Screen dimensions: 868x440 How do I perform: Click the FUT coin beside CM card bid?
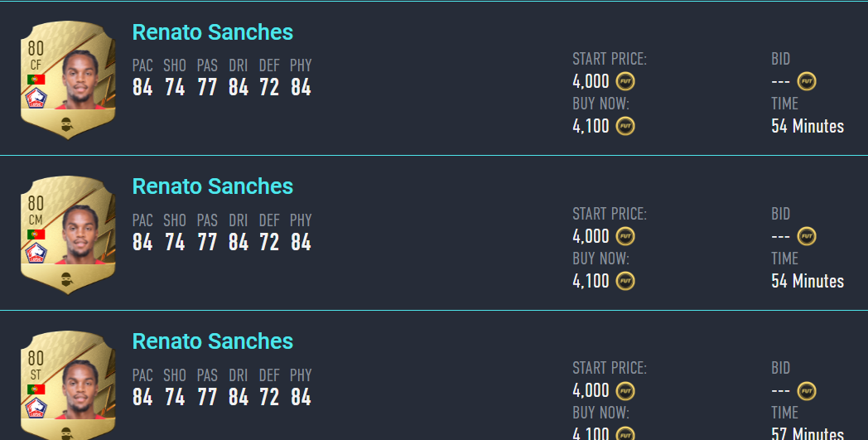coord(807,237)
